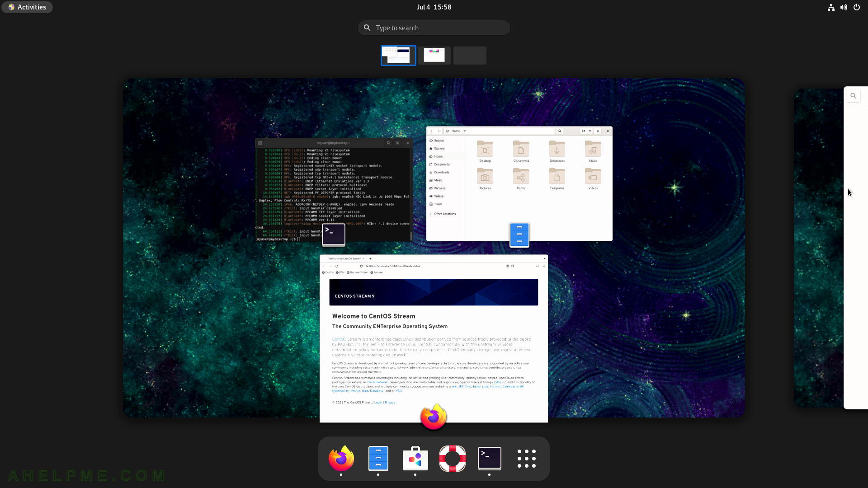The image size is (868, 488).
Task: Go back in Files window
Action: (431, 131)
